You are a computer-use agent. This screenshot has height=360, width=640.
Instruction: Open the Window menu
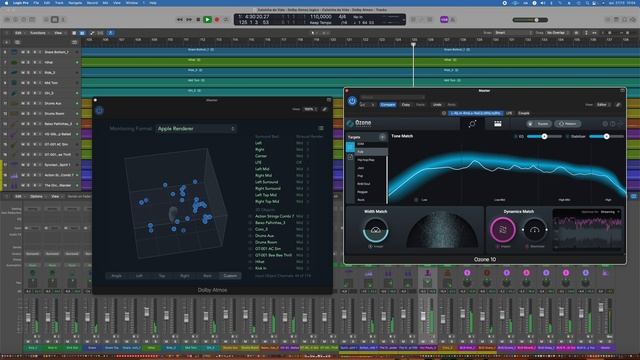click(131, 3)
